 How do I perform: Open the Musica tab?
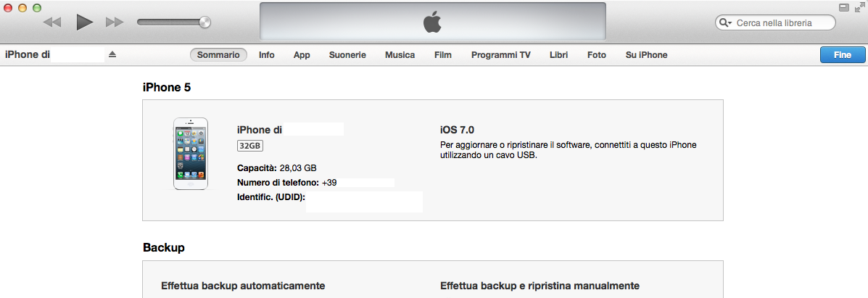tap(400, 55)
